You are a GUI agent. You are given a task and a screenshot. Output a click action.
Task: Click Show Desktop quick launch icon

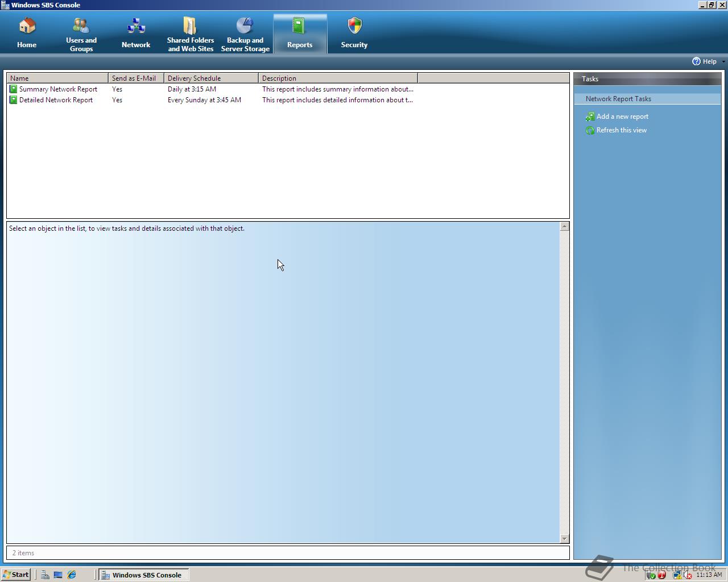[58, 575]
